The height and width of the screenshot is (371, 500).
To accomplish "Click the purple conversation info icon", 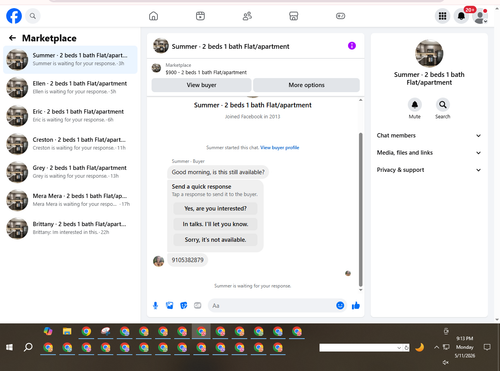I will 352,46.
